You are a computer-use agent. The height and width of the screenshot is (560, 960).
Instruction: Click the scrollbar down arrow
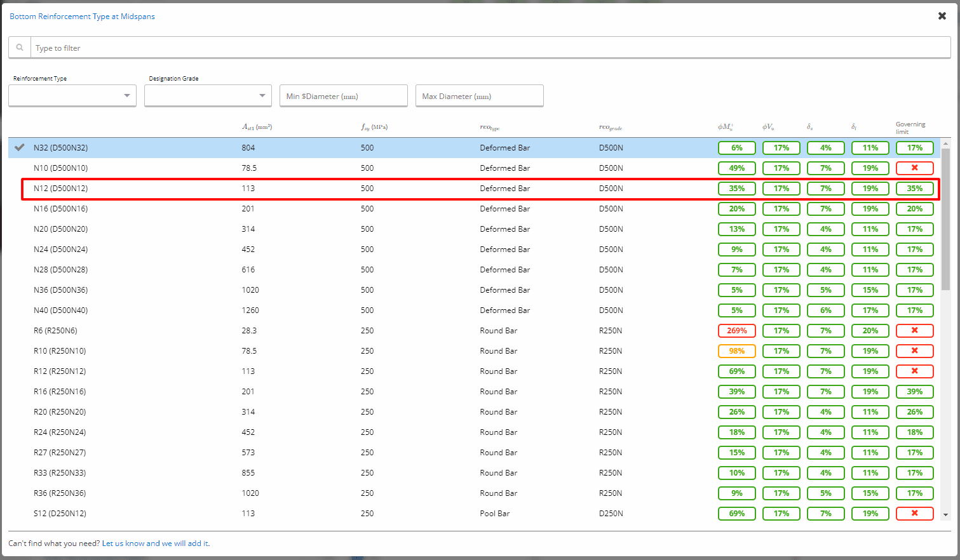945,515
